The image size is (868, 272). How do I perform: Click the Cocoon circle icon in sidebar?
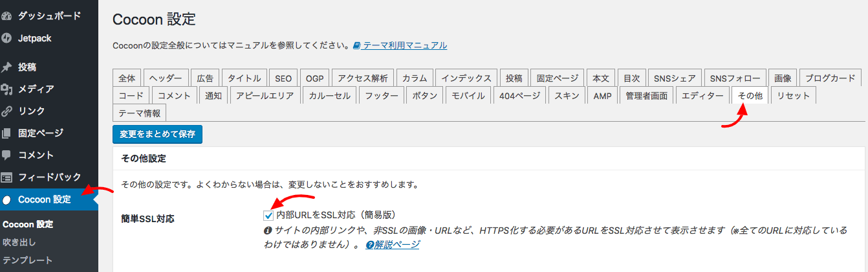click(6, 199)
